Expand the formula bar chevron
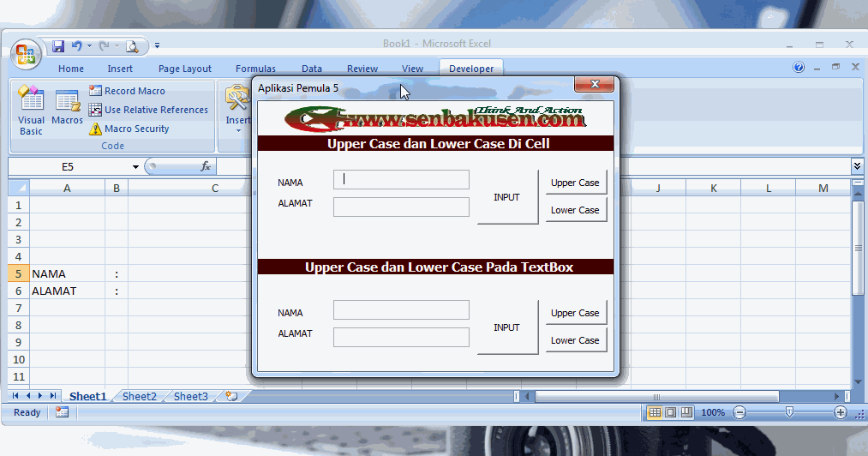 pyautogui.click(x=857, y=165)
